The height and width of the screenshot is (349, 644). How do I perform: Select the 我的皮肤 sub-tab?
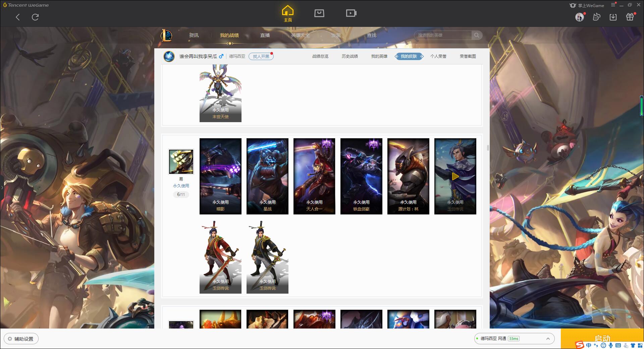(x=409, y=56)
